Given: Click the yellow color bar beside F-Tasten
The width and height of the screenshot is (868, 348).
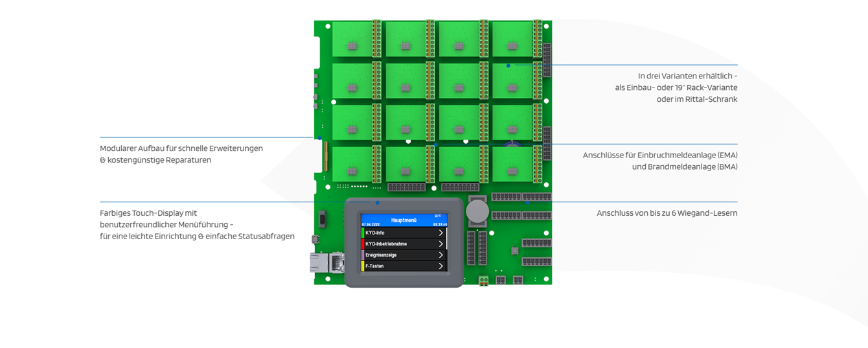Looking at the screenshot, I should point(363,266).
